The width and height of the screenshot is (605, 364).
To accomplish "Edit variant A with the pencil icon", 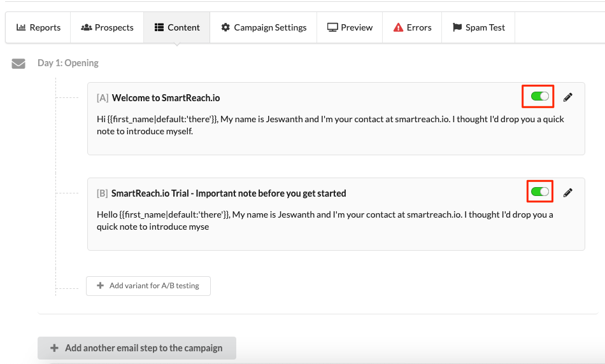I will [x=567, y=97].
